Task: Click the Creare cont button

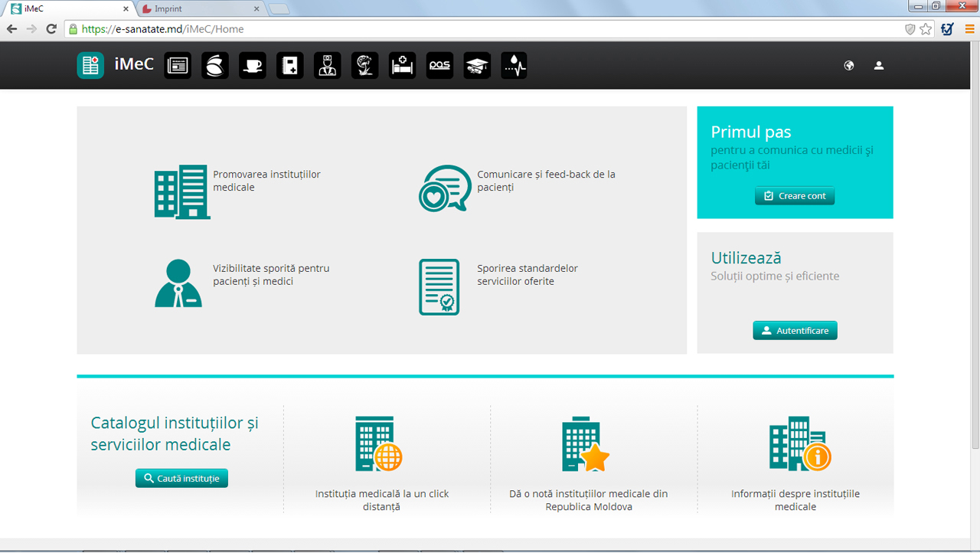Action: [x=795, y=196]
